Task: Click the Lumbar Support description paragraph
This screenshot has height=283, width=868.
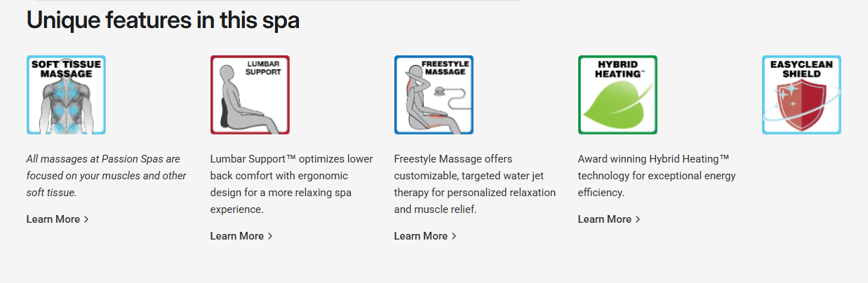Action: (292, 184)
